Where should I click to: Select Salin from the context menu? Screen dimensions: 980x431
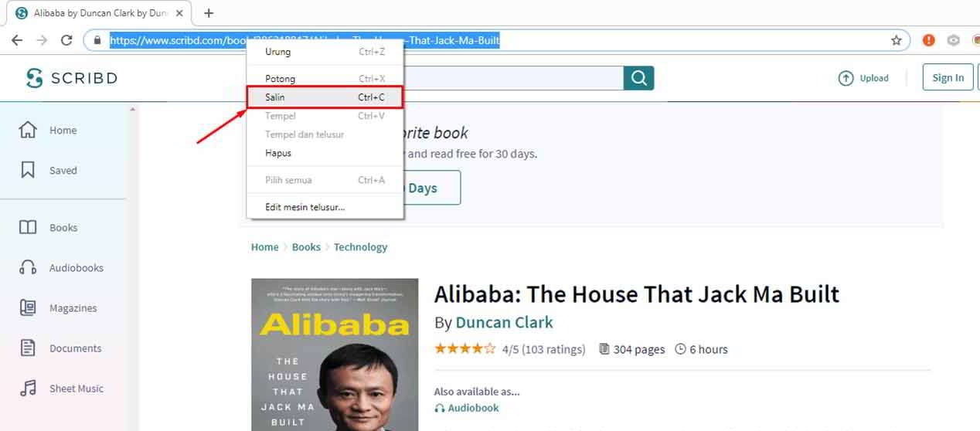325,97
